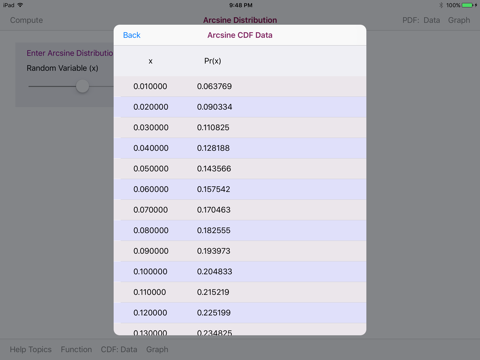Open Graph in the bottom bar
The image size is (480, 360).
click(x=157, y=349)
